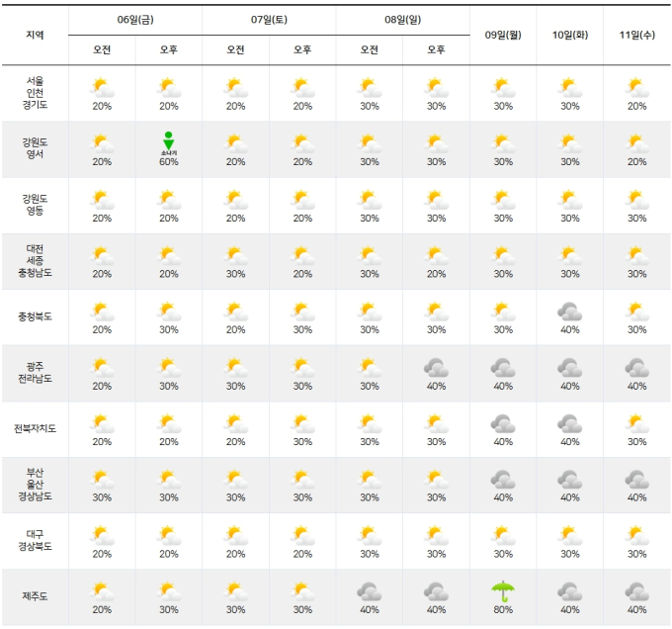Screen dimensions: 672x629
Task: Click the cloudy icon for 제주도 on 08일 오후
Action: [x=436, y=591]
